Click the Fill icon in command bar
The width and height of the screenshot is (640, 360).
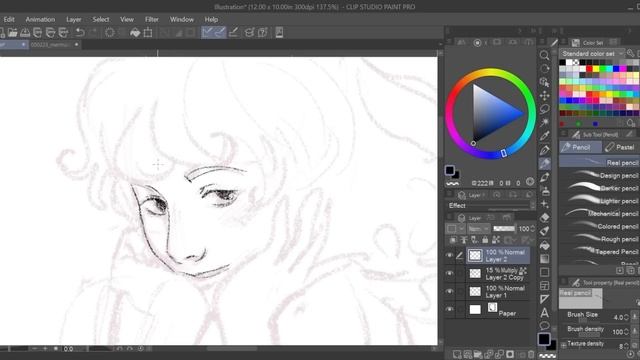tap(135, 33)
